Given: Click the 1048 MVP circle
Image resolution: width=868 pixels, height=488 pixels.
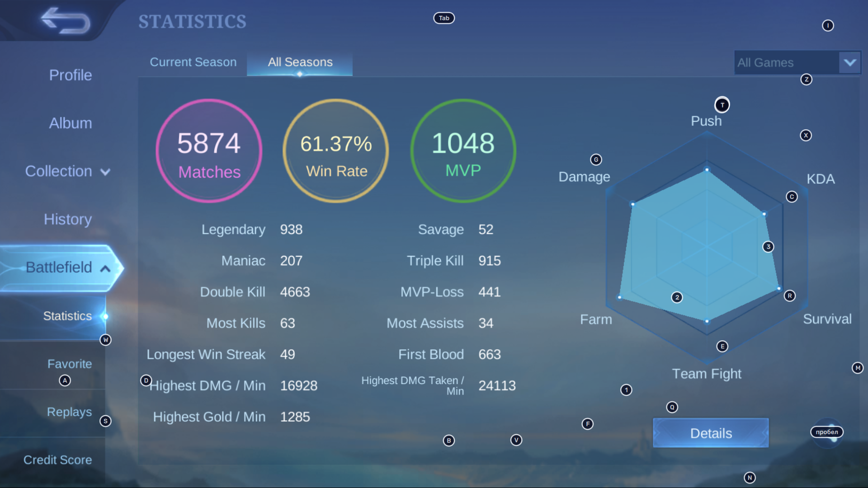Looking at the screenshot, I should tap(463, 150).
